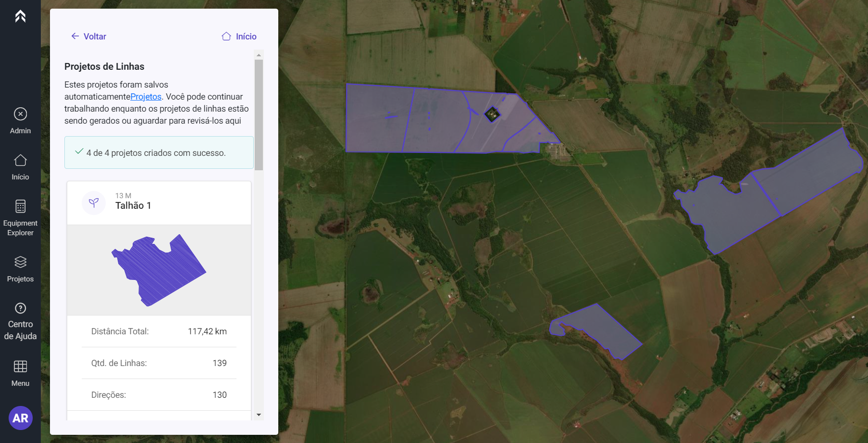Click the scrollbar down arrow
The image size is (868, 443).
259,415
